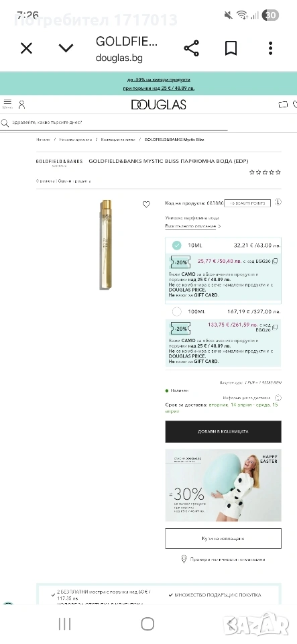
Task: Select the 100ML size option
Action: [x=223, y=312]
